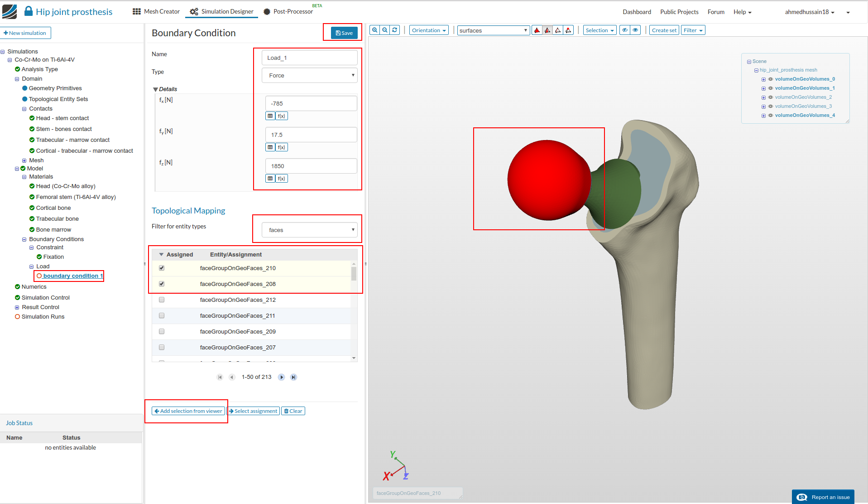
Task: Click the entity list vertical scrollbar
Action: [354, 274]
